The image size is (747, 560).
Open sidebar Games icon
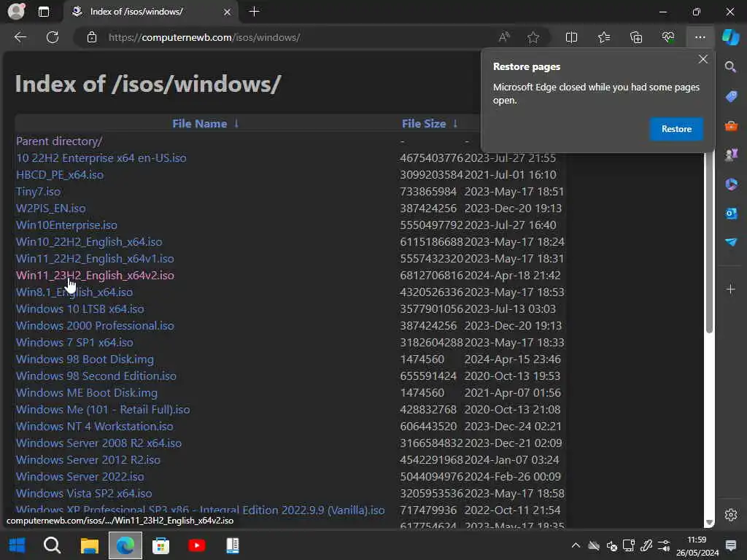[x=731, y=155]
